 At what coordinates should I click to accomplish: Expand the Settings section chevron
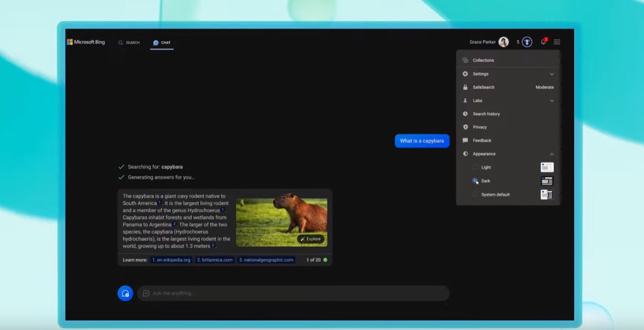[552, 74]
